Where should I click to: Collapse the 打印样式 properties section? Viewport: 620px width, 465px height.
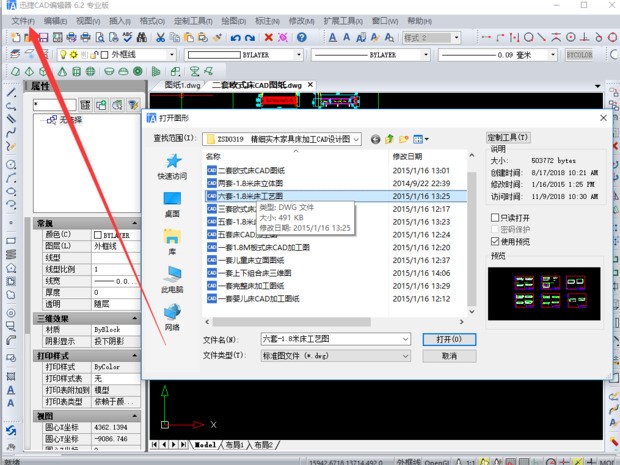[x=135, y=356]
